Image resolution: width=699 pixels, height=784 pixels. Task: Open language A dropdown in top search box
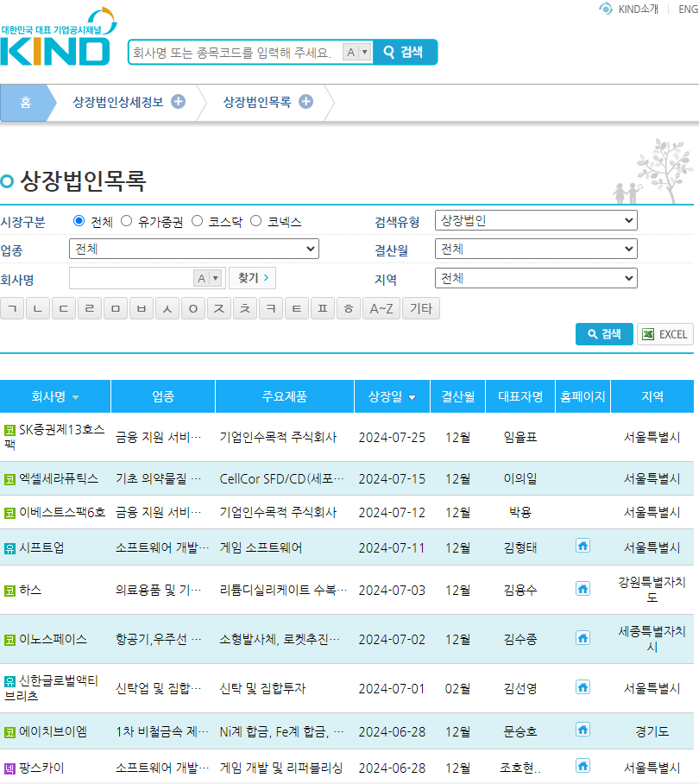point(357,52)
